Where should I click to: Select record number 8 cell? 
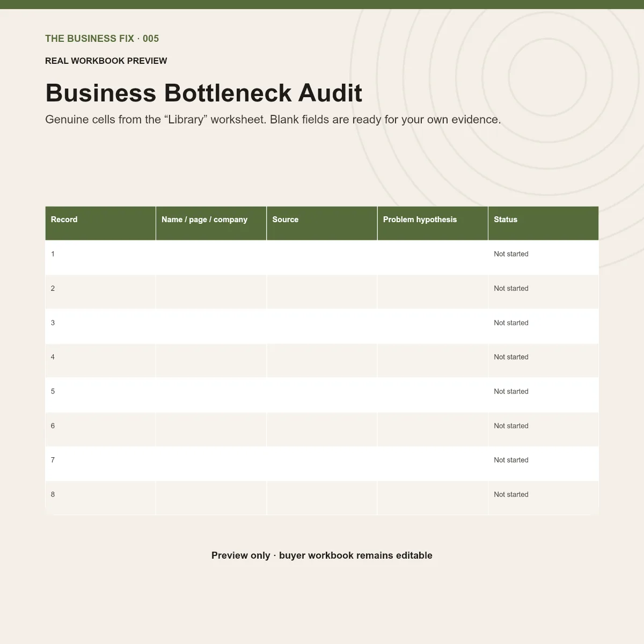click(100, 498)
